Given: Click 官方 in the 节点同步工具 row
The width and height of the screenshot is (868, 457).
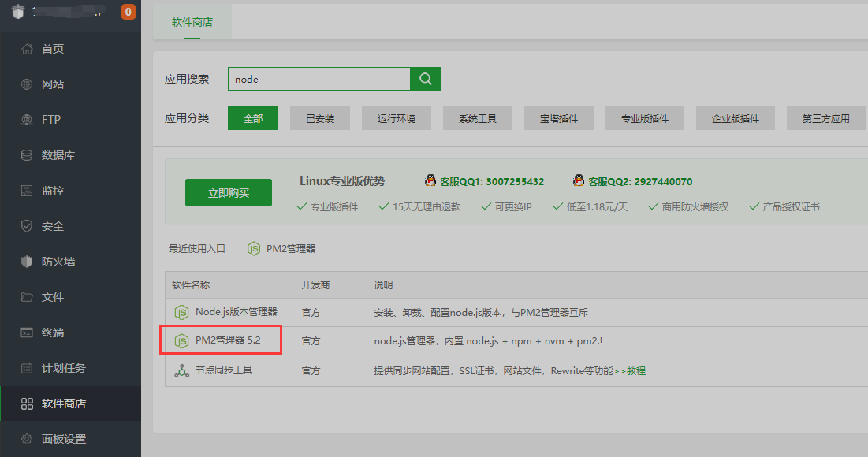Looking at the screenshot, I should tap(311, 370).
